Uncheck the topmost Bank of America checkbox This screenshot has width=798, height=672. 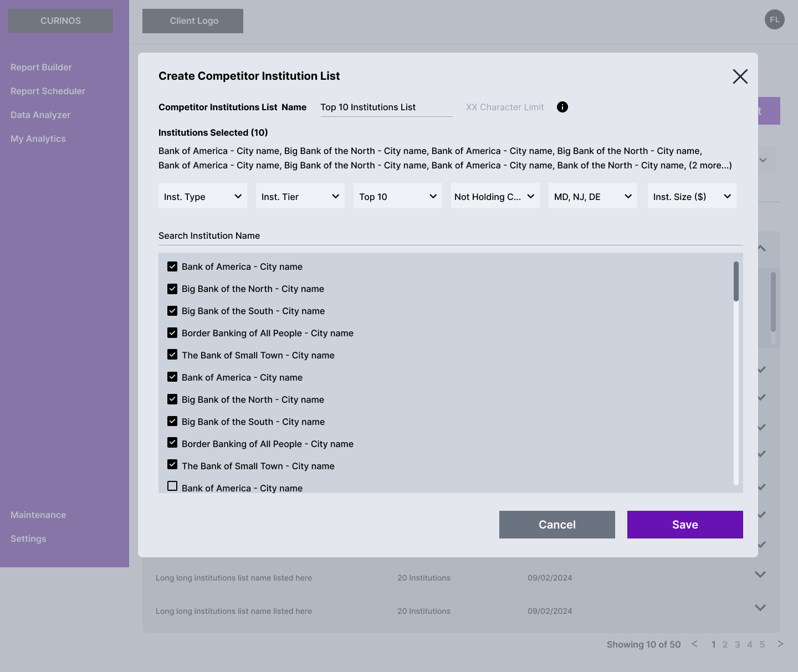pyautogui.click(x=172, y=266)
